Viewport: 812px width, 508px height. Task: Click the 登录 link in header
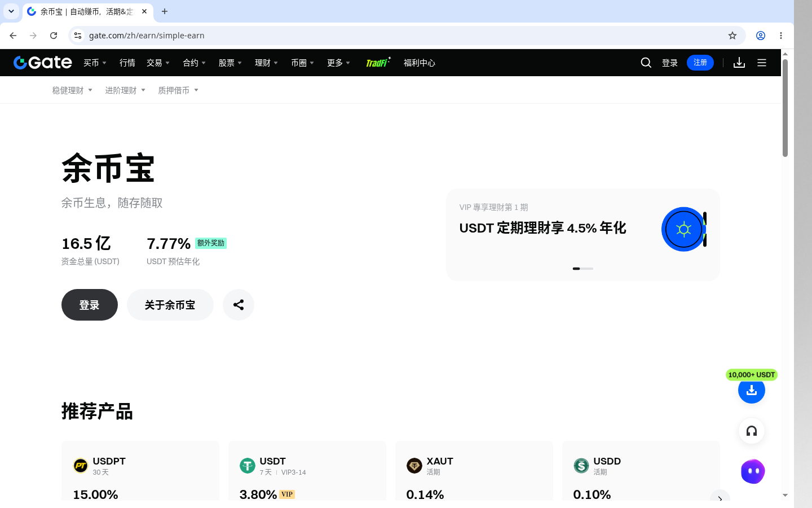pos(670,63)
